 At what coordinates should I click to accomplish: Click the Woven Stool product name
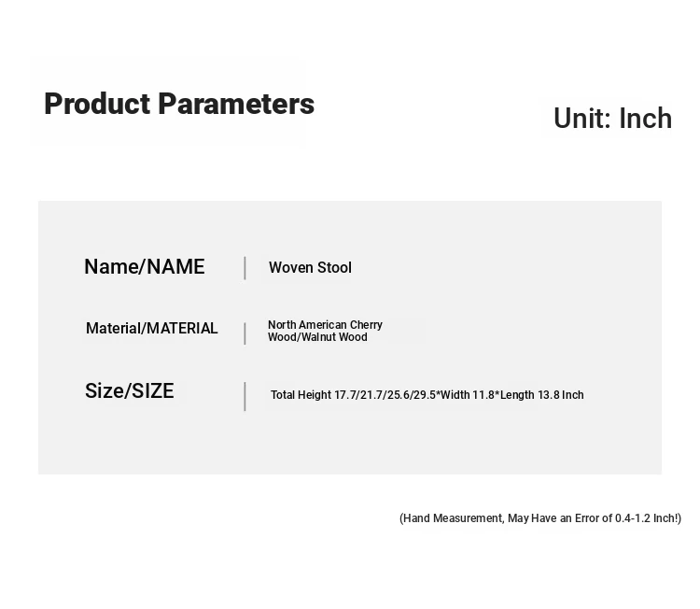coord(310,268)
